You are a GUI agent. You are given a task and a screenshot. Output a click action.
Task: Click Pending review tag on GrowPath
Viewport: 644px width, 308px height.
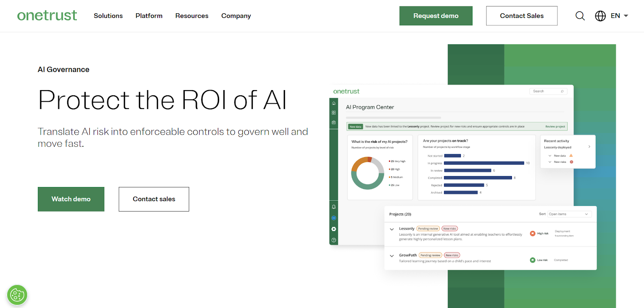pyautogui.click(x=430, y=255)
